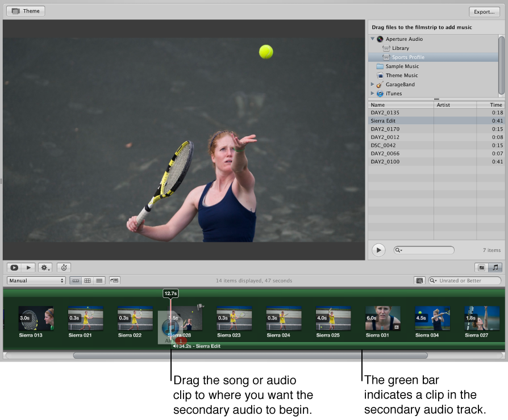This screenshot has width=508, height=420.
Task: Toggle filmstrip view mode
Action: pyautogui.click(x=76, y=280)
